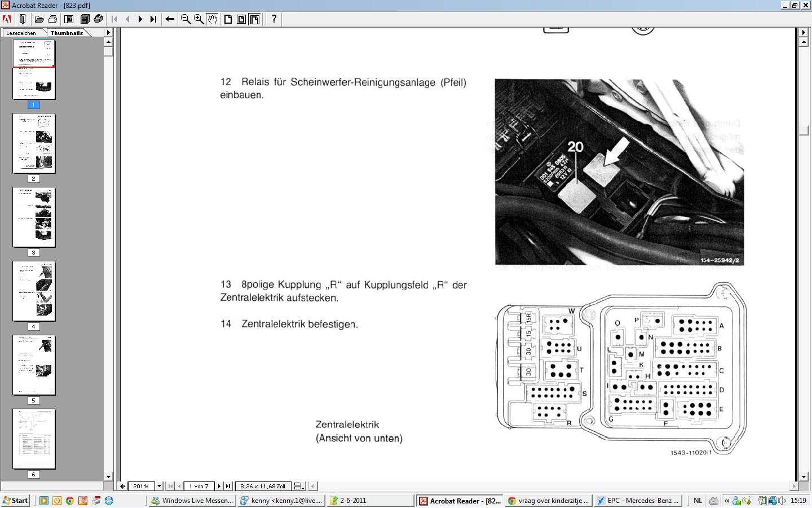Go to previous page in toolbar
Screen dimensions: 812x508
tap(127, 19)
